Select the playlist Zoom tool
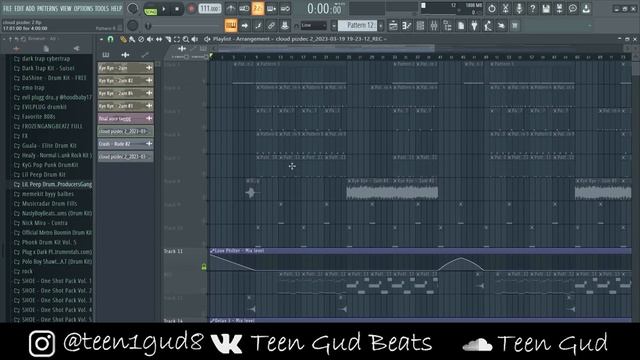 click(x=186, y=39)
